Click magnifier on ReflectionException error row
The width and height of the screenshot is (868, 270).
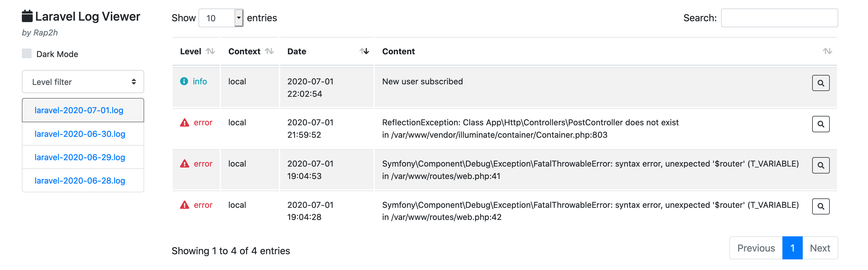[x=820, y=124]
